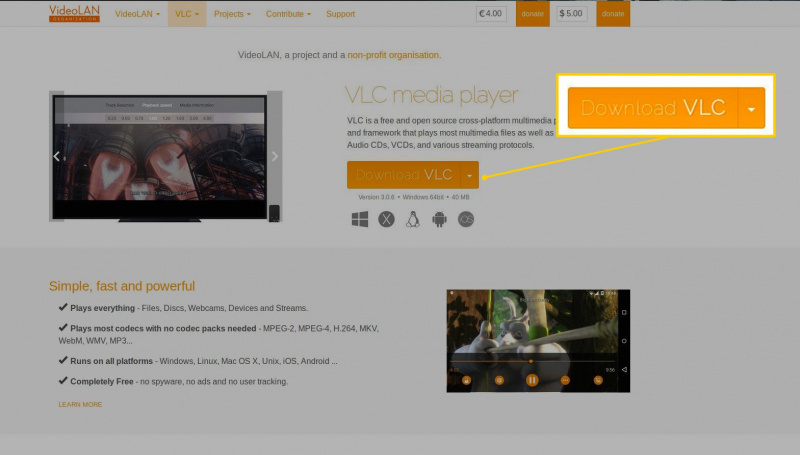Expand the Projects menu
The image size is (800, 455).
(x=232, y=14)
